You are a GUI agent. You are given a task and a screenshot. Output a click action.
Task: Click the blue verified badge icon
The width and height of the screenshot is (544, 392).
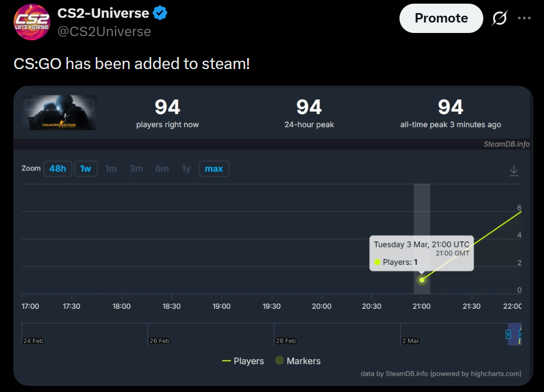coord(160,14)
